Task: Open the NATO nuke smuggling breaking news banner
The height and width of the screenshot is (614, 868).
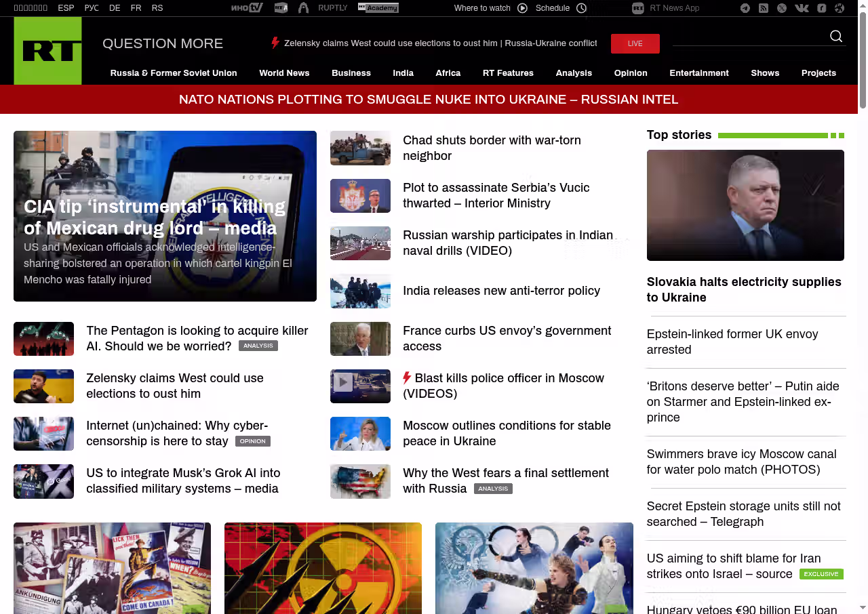Action: (x=429, y=100)
